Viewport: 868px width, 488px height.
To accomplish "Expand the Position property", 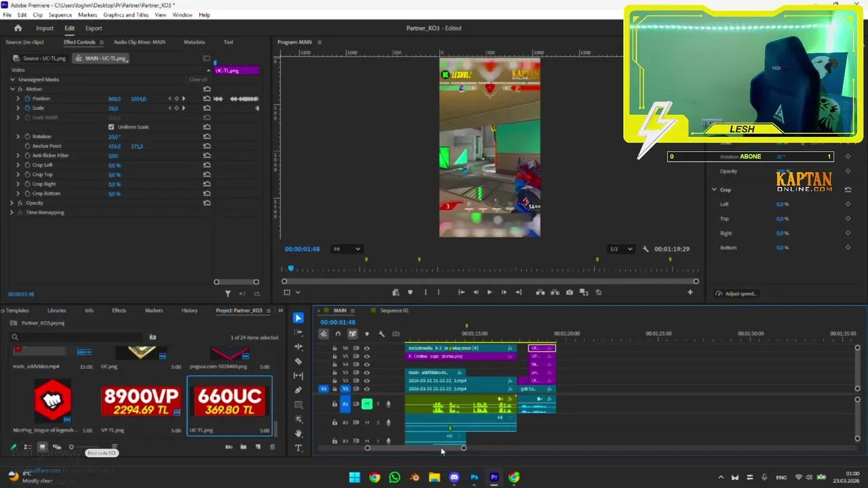I will pos(18,98).
